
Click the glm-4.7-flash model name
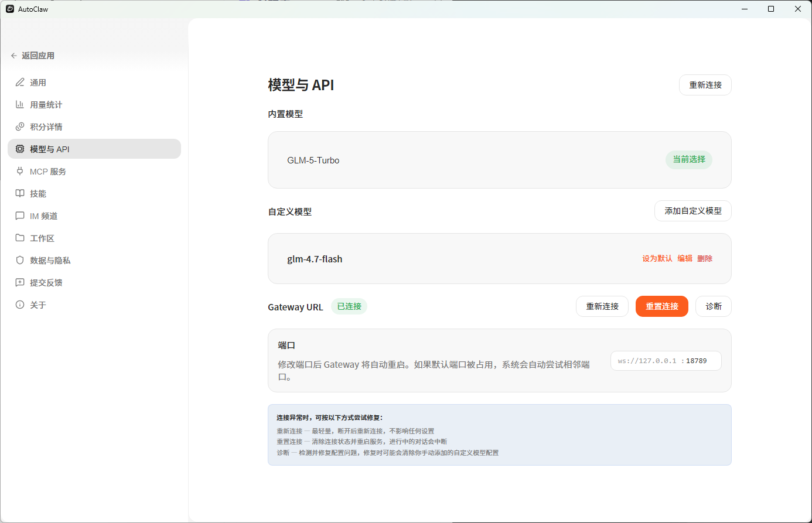315,259
